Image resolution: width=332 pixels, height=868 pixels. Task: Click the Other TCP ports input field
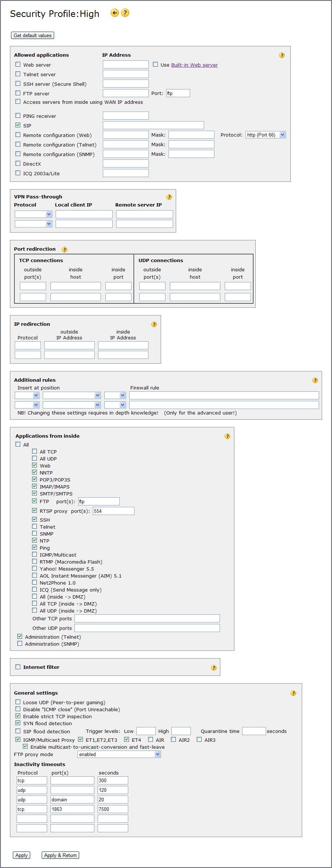(147, 618)
